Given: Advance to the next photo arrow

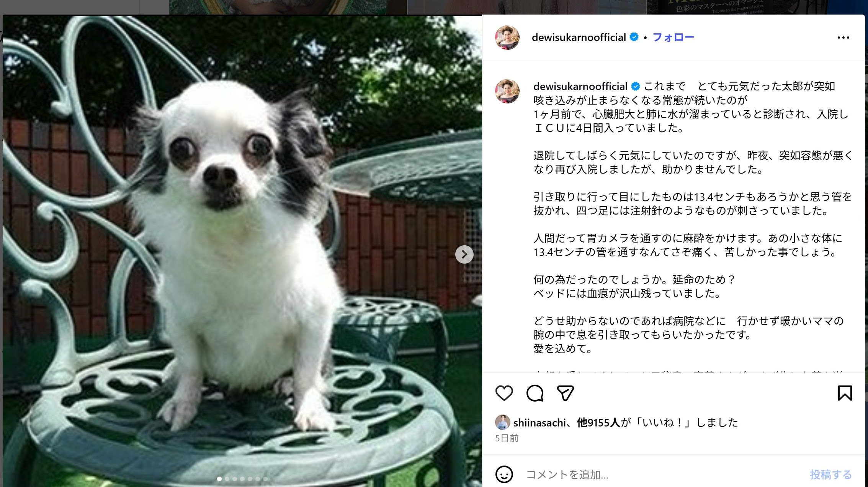Looking at the screenshot, I should click(464, 254).
